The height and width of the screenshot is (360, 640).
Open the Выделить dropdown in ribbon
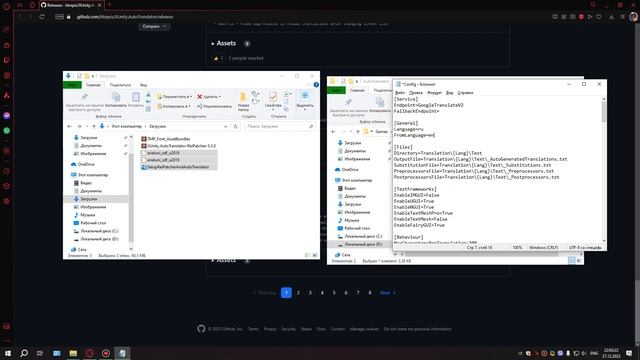[x=305, y=101]
